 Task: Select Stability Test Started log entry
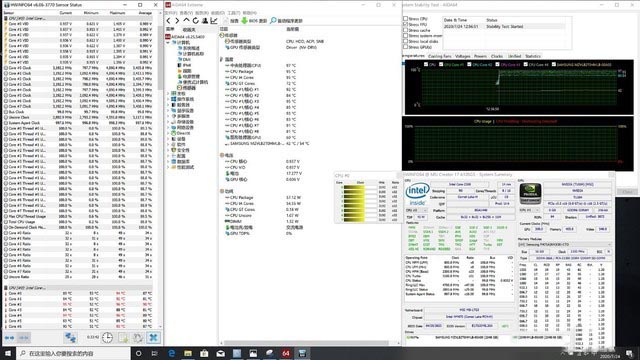coord(504,27)
